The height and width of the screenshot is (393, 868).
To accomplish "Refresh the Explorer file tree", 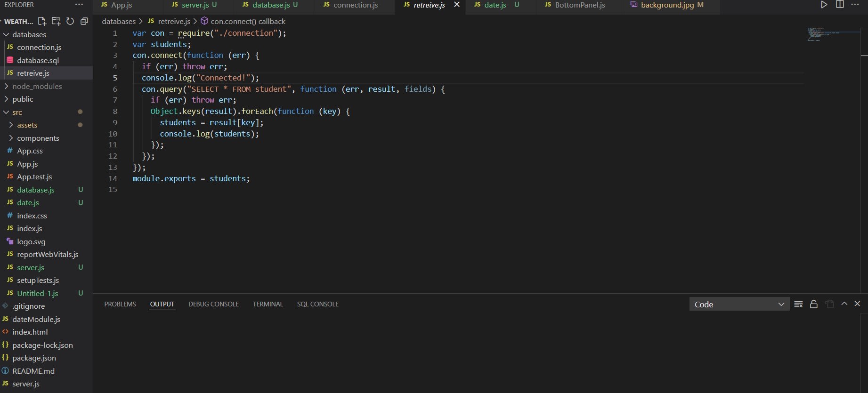I will tap(70, 21).
